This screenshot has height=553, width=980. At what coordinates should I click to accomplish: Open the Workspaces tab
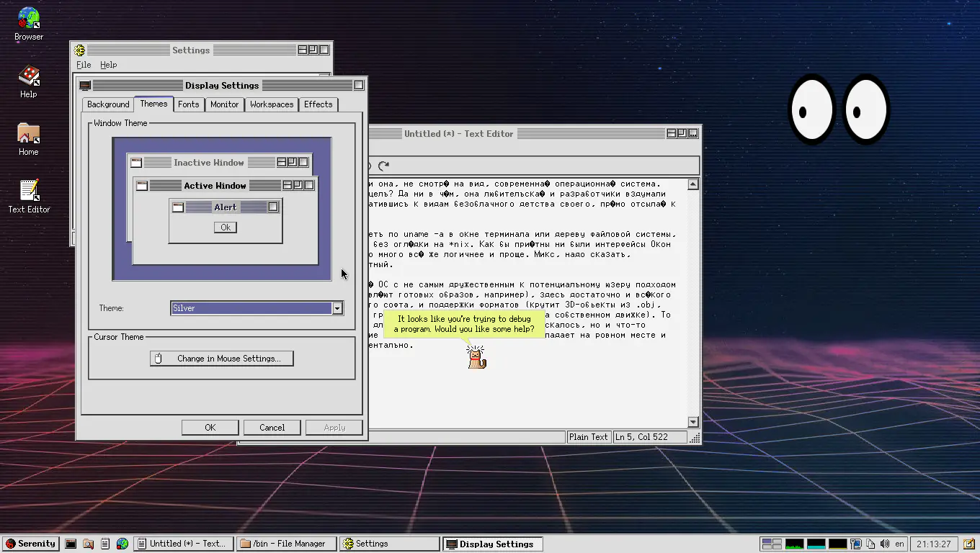pos(272,104)
